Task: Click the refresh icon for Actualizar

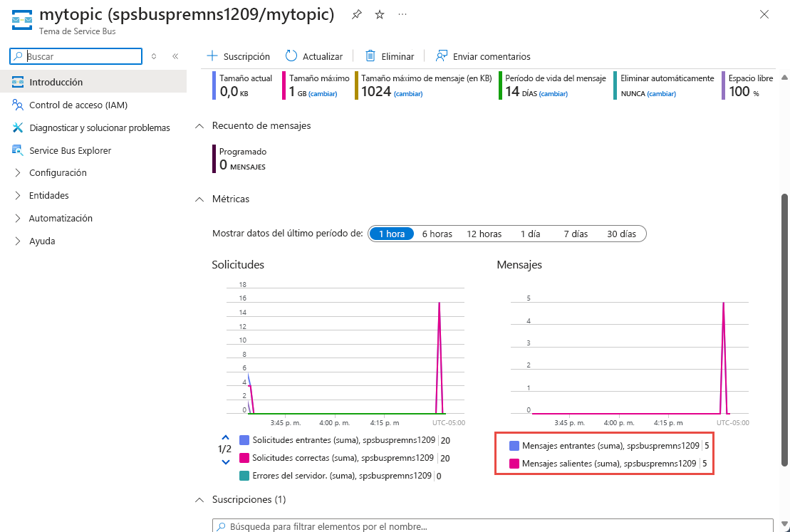Action: coord(291,56)
